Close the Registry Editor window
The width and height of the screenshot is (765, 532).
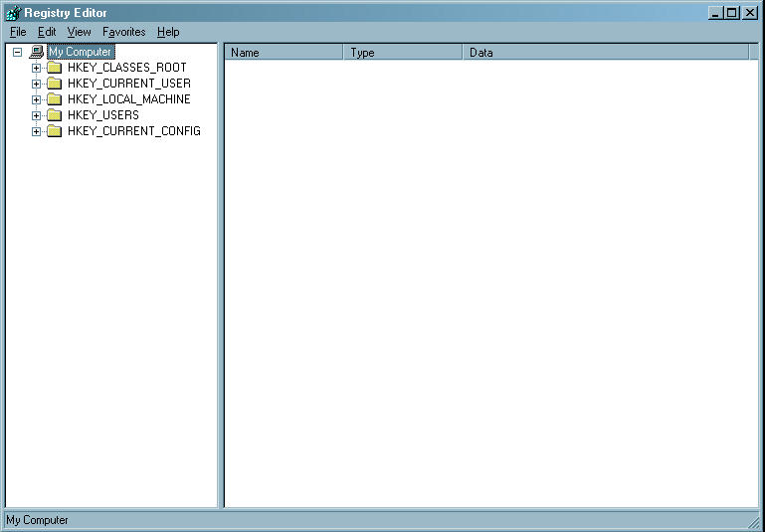[x=749, y=13]
